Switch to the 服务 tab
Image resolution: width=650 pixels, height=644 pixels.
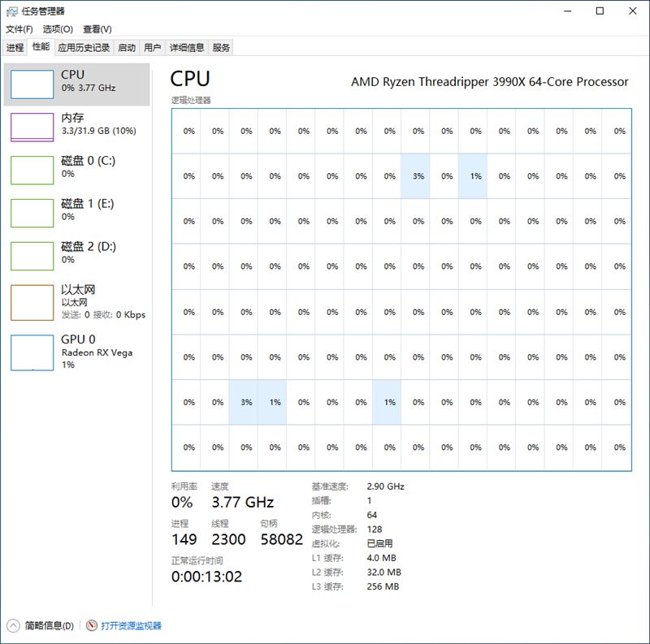220,48
